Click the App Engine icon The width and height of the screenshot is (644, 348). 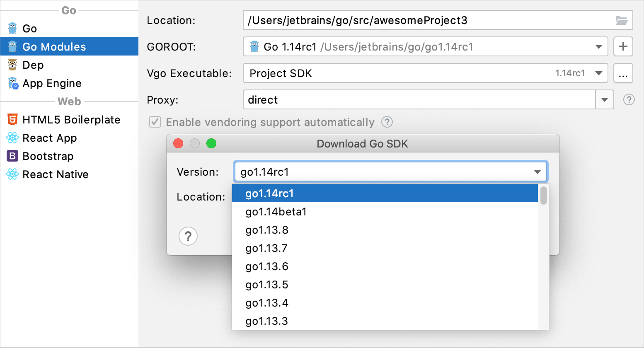(x=13, y=83)
